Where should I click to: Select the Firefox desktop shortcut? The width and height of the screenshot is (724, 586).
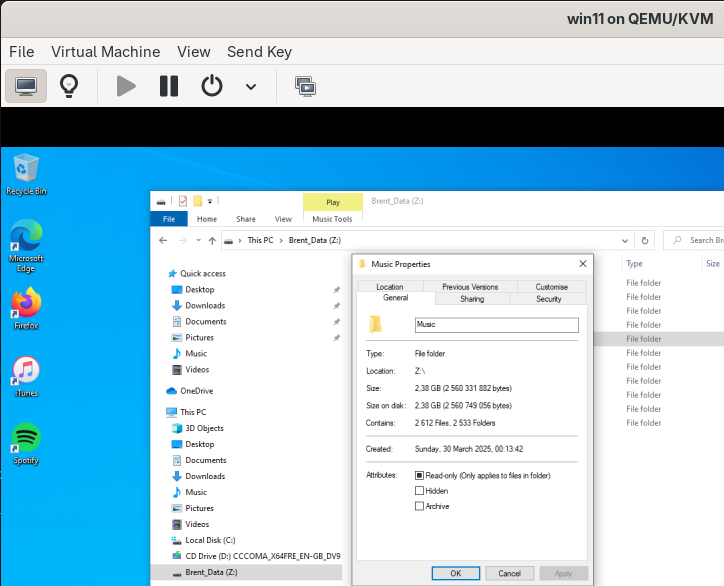[26, 308]
